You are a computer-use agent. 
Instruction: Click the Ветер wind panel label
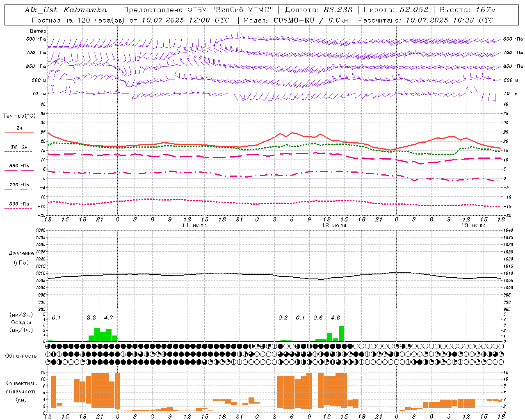point(38,31)
